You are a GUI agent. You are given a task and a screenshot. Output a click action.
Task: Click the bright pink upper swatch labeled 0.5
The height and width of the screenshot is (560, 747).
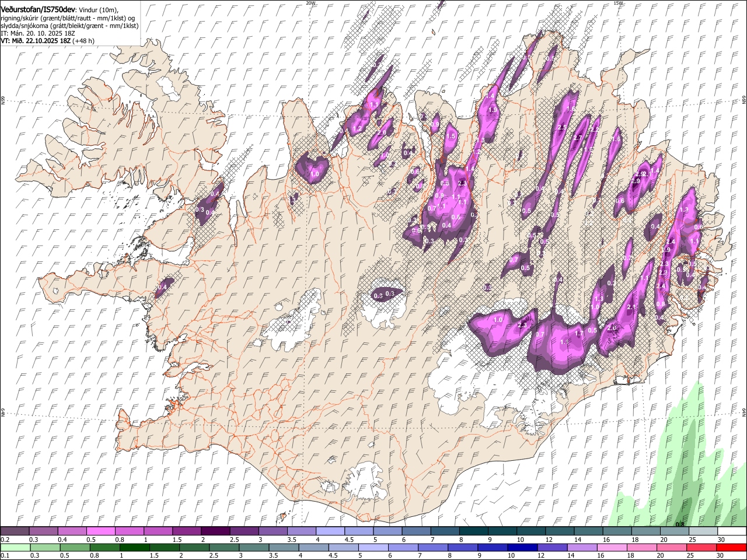pyautogui.click(x=100, y=531)
